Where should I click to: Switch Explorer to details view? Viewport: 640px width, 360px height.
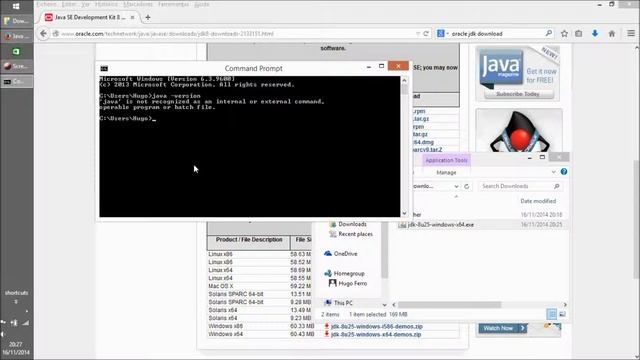click(x=551, y=314)
